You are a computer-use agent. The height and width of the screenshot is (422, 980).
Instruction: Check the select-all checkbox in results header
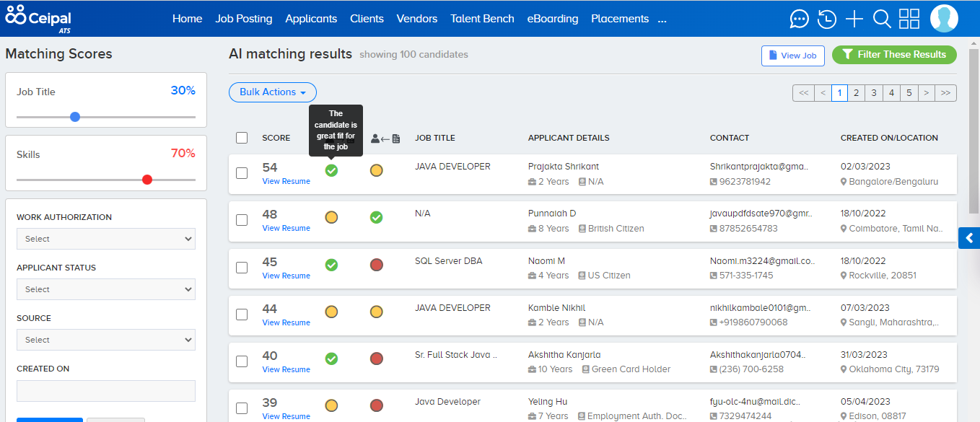click(242, 137)
